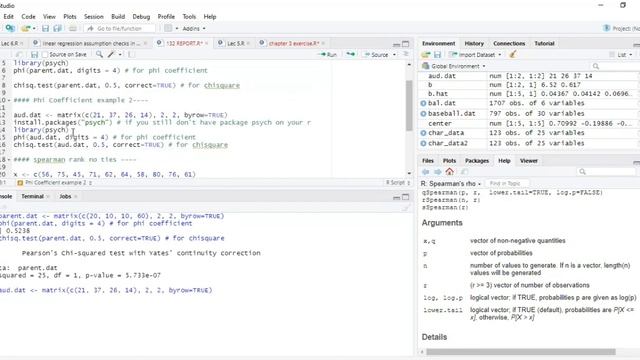This screenshot has height=360, width=640.
Task: Save all open documents icon
Action: [x=58, y=29]
